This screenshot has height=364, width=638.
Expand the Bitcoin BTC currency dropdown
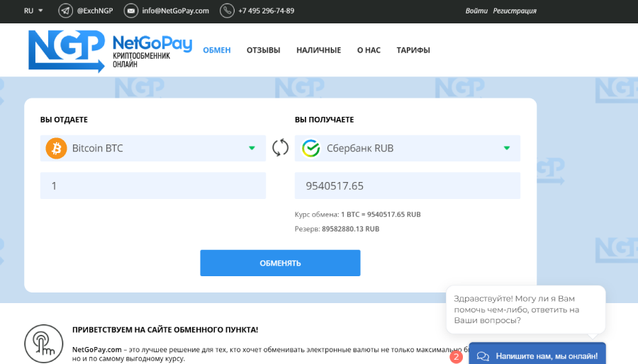click(153, 148)
